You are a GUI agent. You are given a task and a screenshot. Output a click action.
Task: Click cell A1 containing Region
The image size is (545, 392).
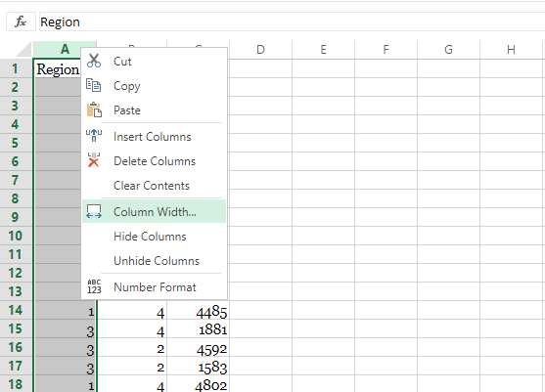(x=58, y=68)
